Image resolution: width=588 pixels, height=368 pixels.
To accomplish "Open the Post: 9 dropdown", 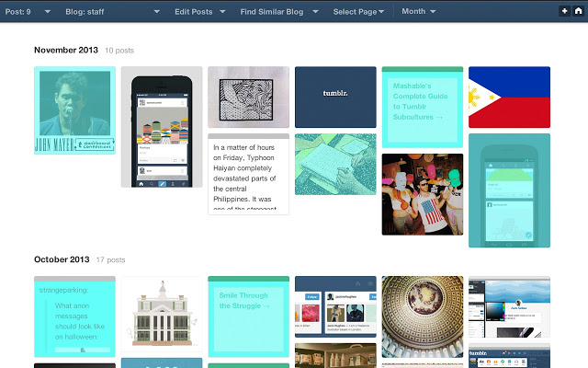I will 28,11.
